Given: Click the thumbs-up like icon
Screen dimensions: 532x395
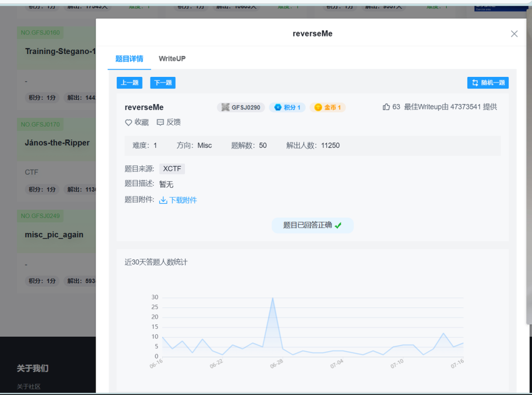Looking at the screenshot, I should pyautogui.click(x=386, y=107).
